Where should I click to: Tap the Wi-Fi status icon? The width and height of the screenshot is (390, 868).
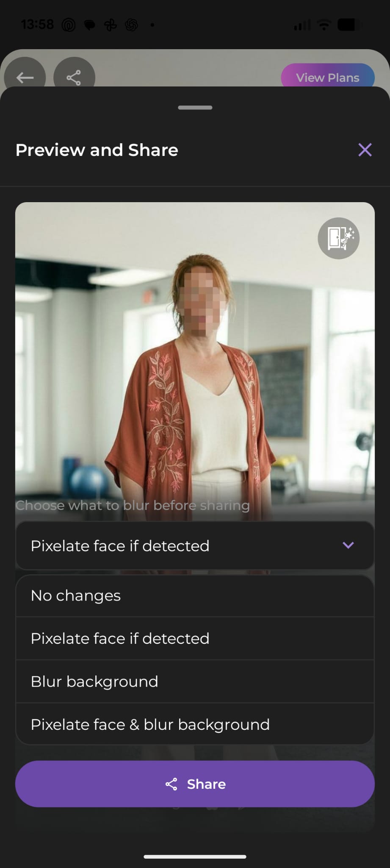[324, 25]
